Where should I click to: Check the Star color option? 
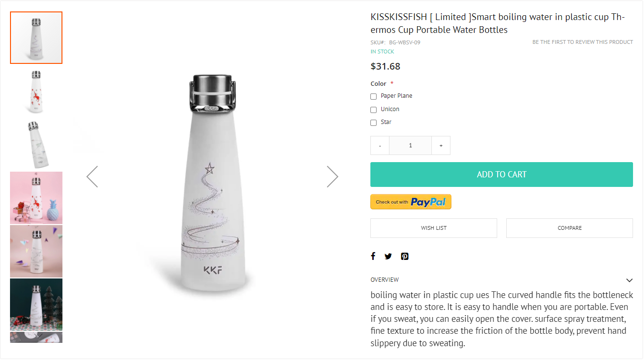[374, 123]
